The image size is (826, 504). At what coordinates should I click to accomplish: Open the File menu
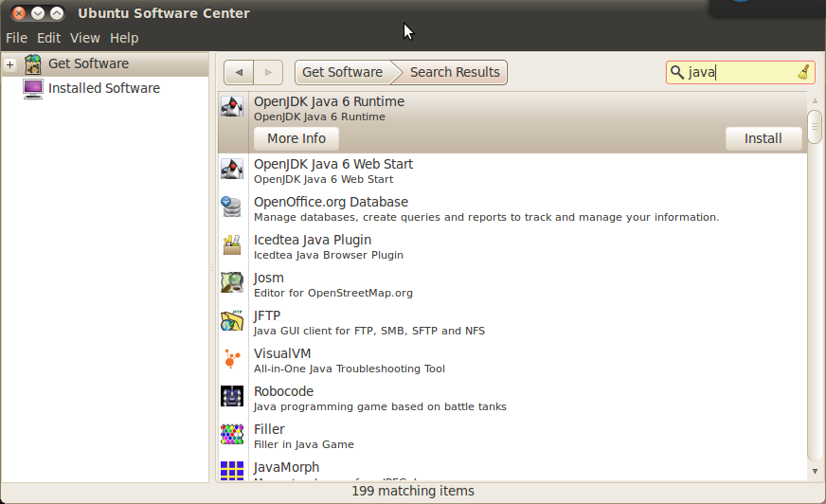click(16, 38)
